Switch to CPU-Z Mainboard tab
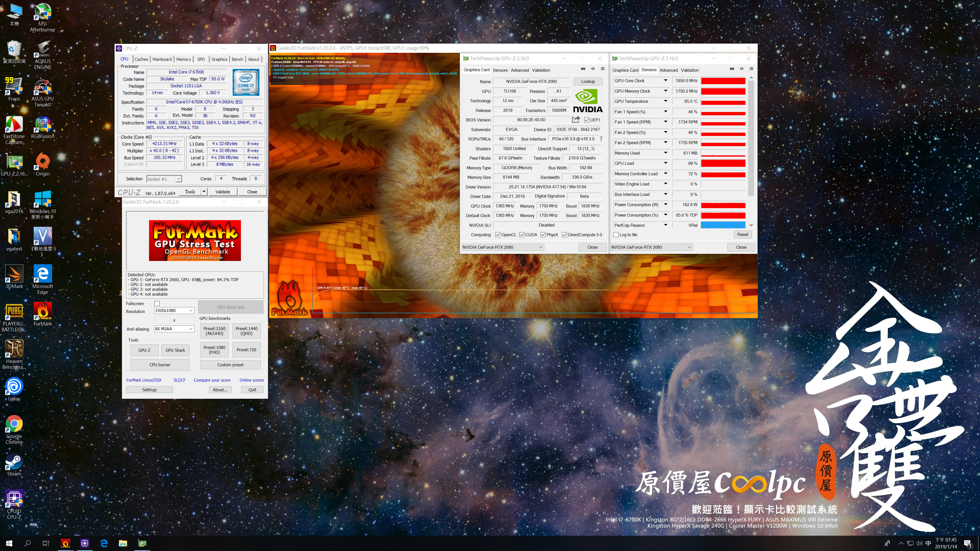Image resolution: width=980 pixels, height=551 pixels. tap(162, 59)
